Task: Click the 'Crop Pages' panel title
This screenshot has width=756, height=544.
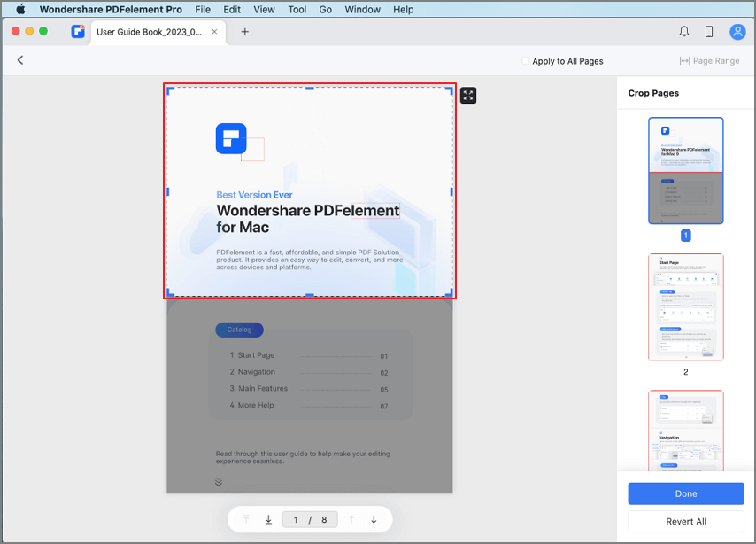Action: pyautogui.click(x=653, y=93)
